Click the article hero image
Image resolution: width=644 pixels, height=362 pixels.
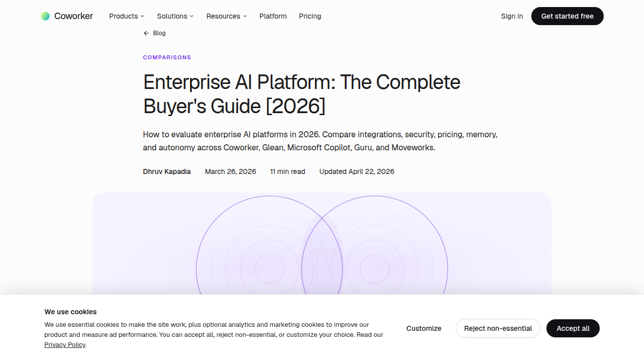[322, 243]
